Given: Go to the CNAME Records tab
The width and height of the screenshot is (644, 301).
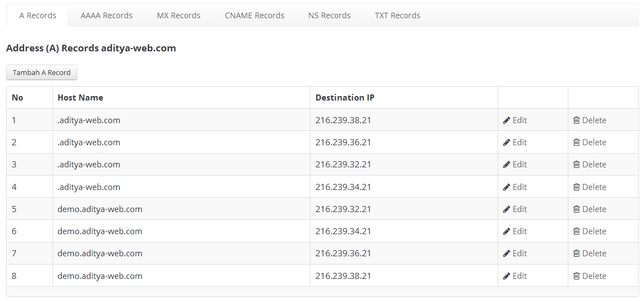Looking at the screenshot, I should point(255,15).
